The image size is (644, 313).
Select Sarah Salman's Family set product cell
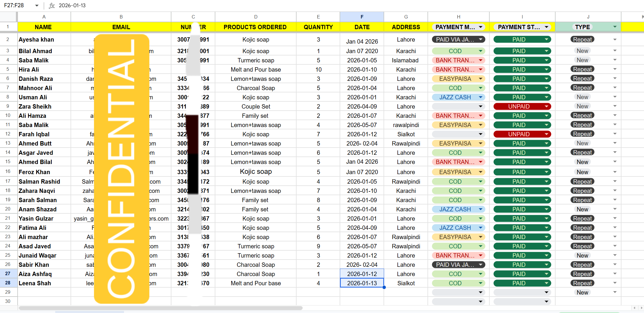[x=256, y=200]
